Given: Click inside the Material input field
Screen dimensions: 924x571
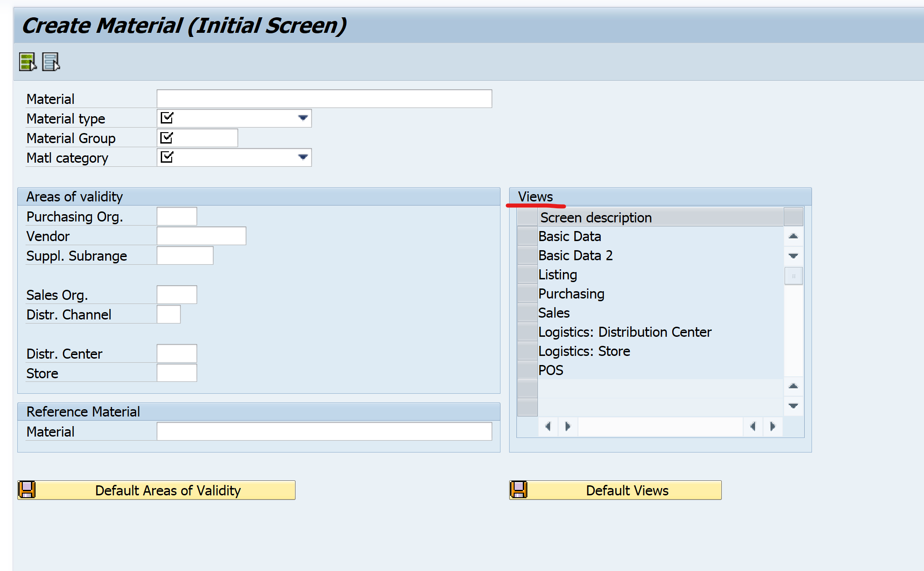Looking at the screenshot, I should coord(323,98).
